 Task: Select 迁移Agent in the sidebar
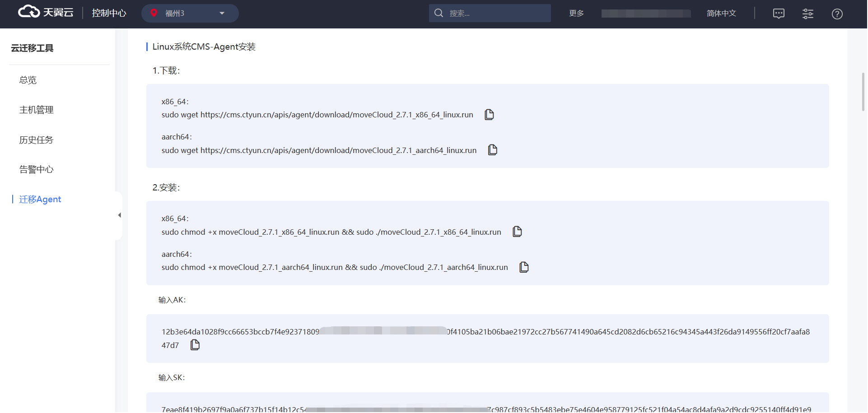pos(40,199)
